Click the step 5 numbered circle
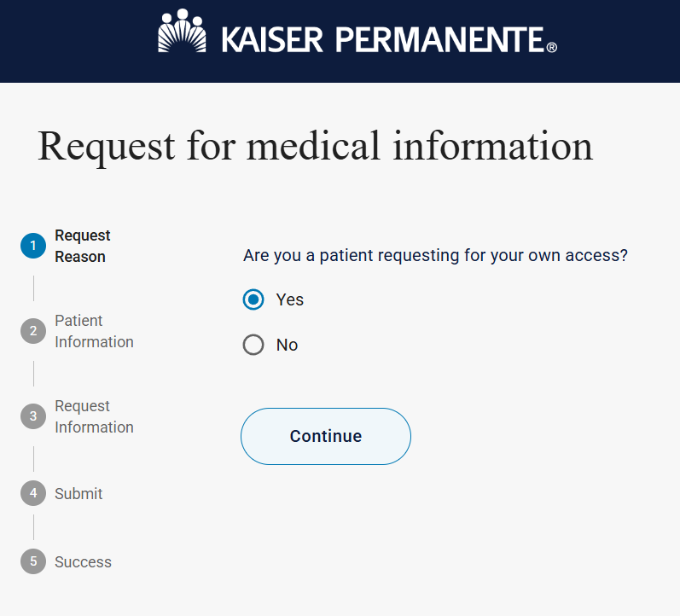Screen dimensions: 680x616 point(33,561)
